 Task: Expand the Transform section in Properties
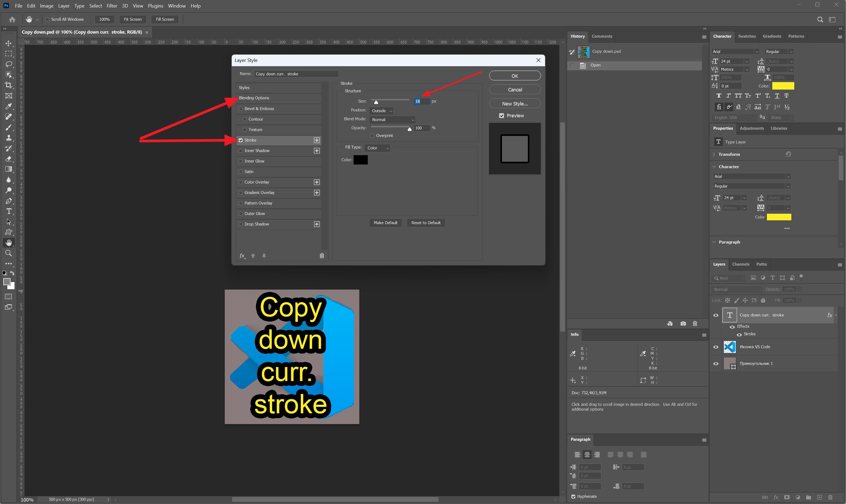[x=714, y=154]
